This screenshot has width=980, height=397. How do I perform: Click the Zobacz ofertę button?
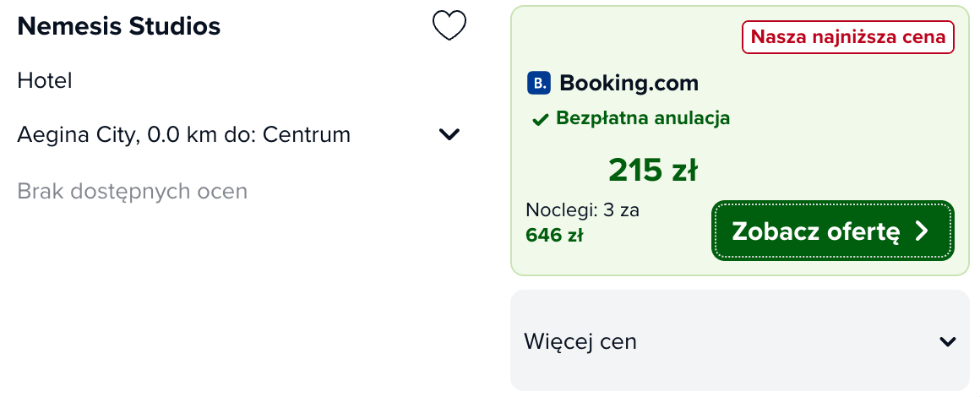click(832, 231)
